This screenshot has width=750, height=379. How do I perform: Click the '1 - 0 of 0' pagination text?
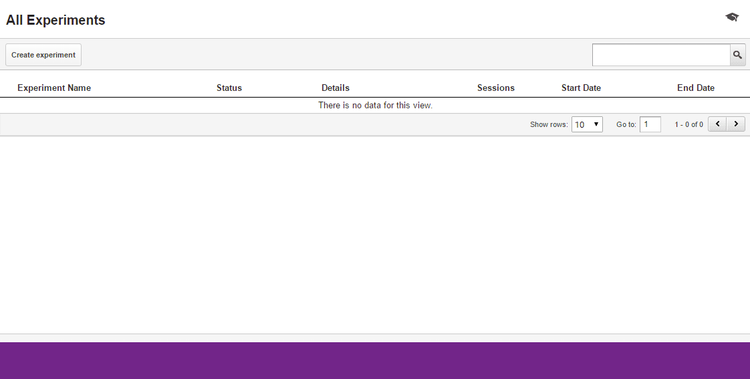(x=689, y=124)
